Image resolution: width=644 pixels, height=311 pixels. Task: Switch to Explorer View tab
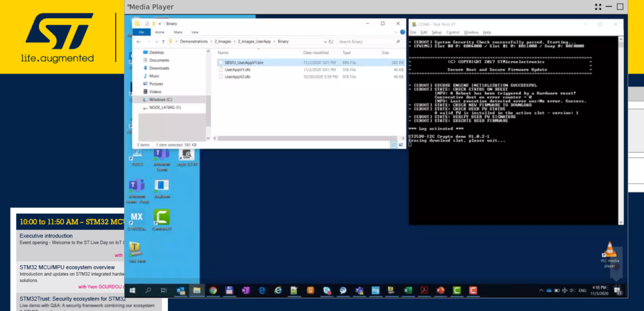click(x=195, y=32)
